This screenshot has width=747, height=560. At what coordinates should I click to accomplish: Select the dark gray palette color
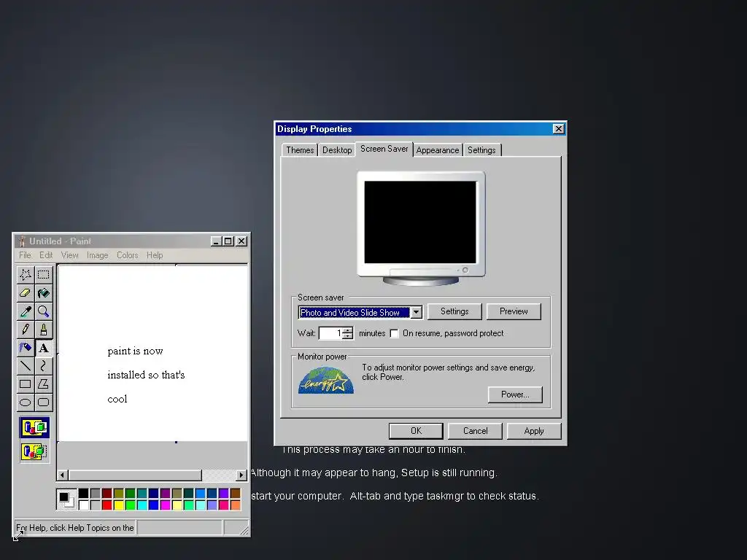pos(96,494)
